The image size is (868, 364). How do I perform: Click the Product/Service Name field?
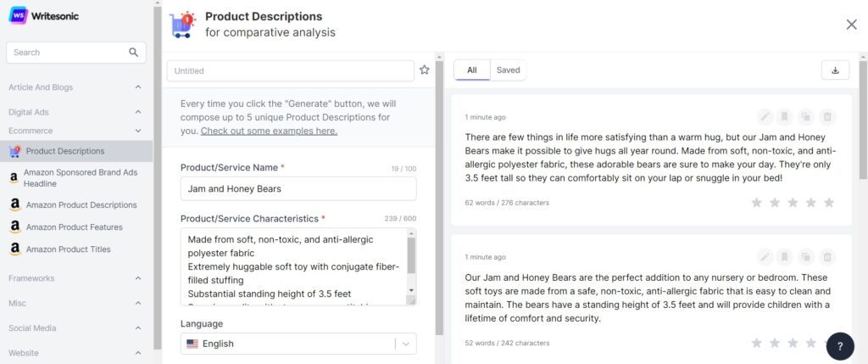[298, 188]
